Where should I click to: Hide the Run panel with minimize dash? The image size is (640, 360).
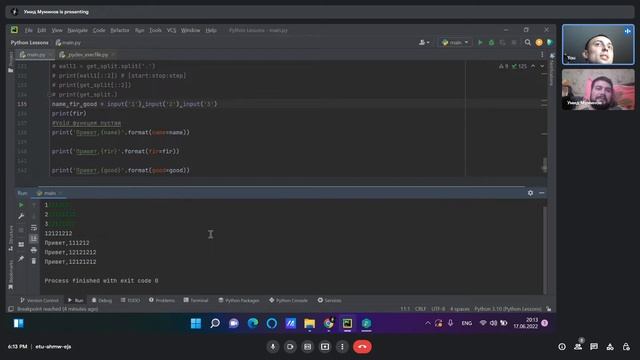542,193
